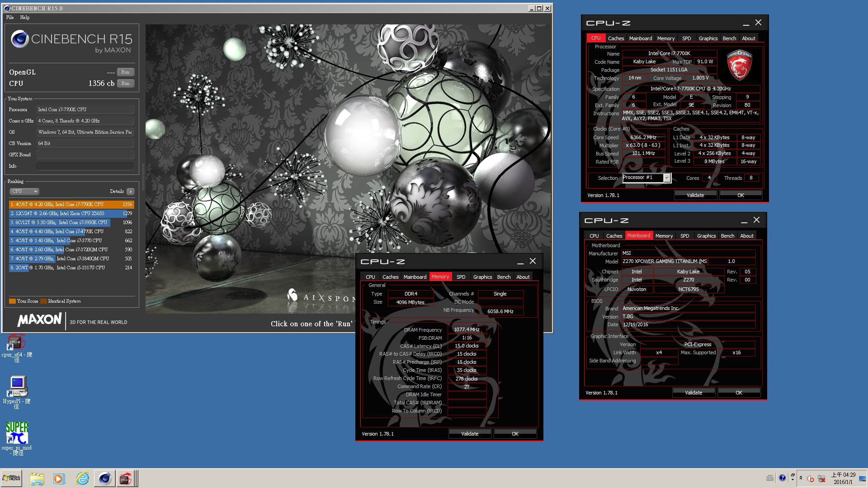868x488 pixels.
Task: Select ranking row Intel Core i7-3840QM
Action: [x=71, y=258]
